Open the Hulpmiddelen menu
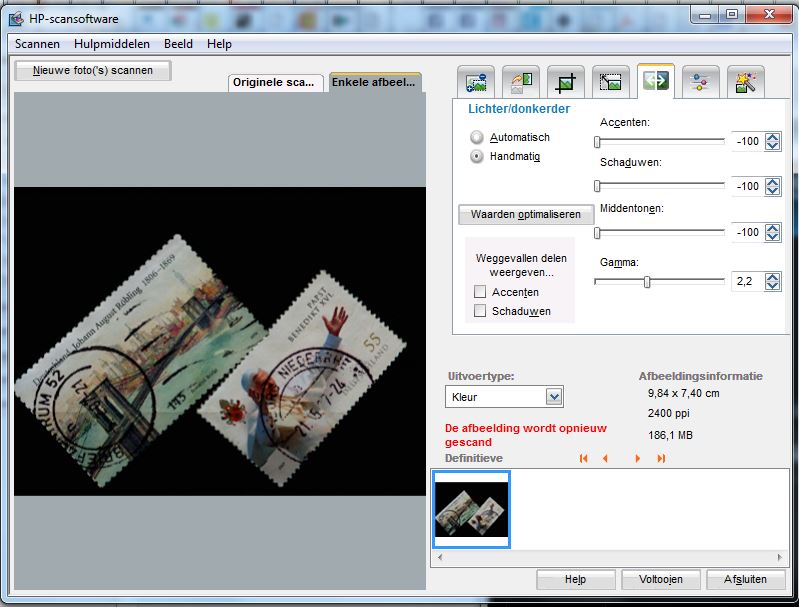799x607 pixels. (x=112, y=44)
